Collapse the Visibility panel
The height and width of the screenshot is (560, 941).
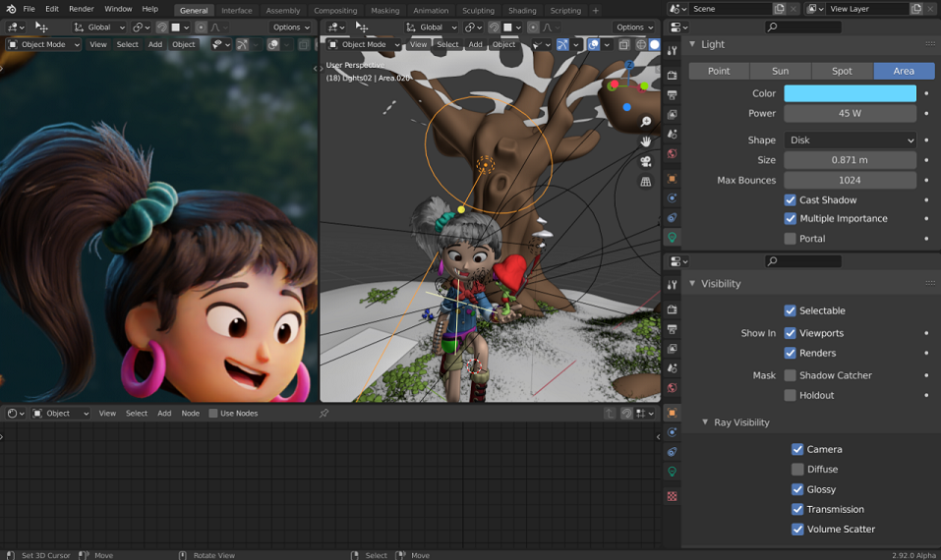tap(692, 284)
